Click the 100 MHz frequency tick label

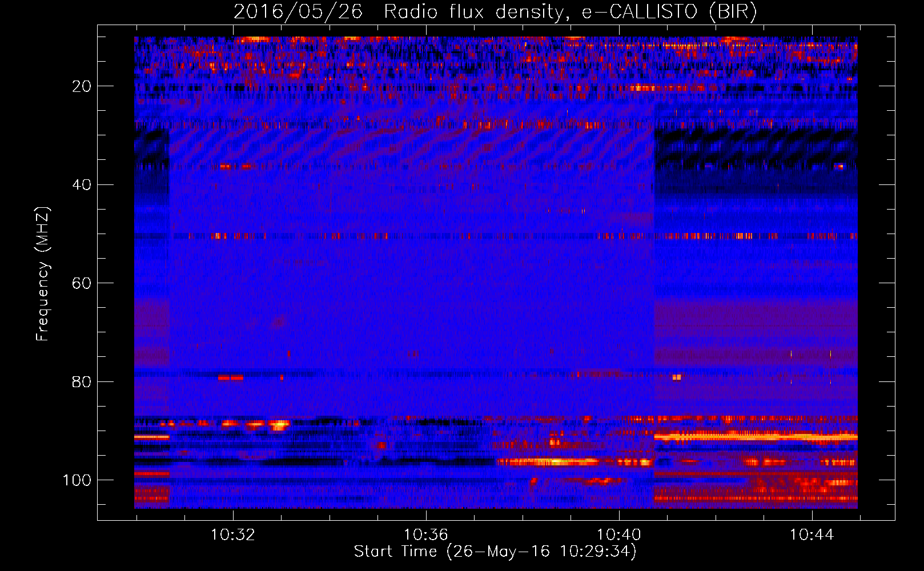pos(77,480)
